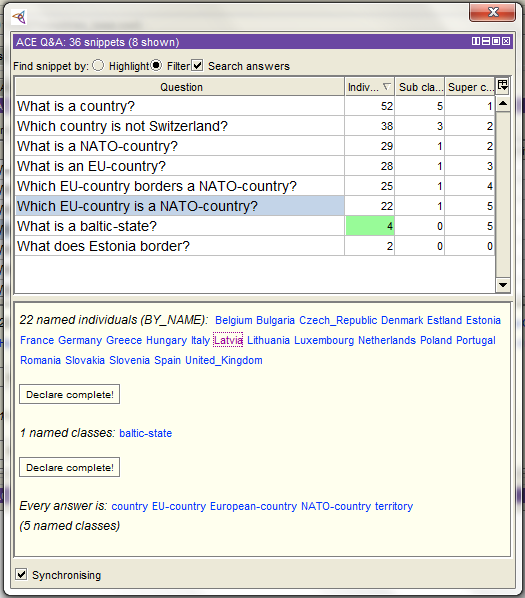This screenshot has height=598, width=525.
Task: Uncheck the Synchronising checkbox
Action: pyautogui.click(x=21, y=574)
